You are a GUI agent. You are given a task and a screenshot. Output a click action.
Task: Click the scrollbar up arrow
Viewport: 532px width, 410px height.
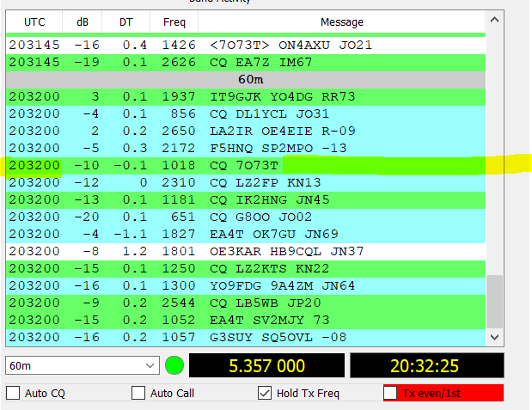493,21
